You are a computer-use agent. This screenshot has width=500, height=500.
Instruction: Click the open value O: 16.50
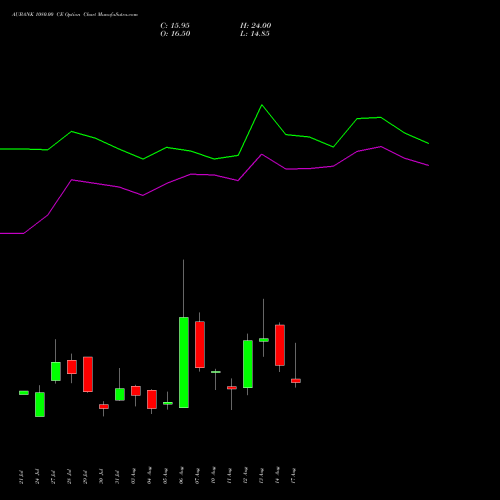point(175,34)
